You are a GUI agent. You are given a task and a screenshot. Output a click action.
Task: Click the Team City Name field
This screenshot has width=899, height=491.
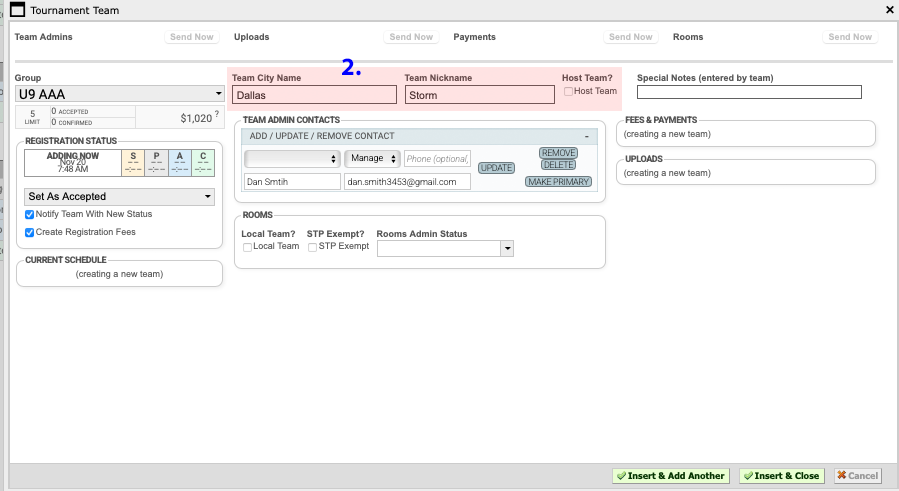[314, 95]
